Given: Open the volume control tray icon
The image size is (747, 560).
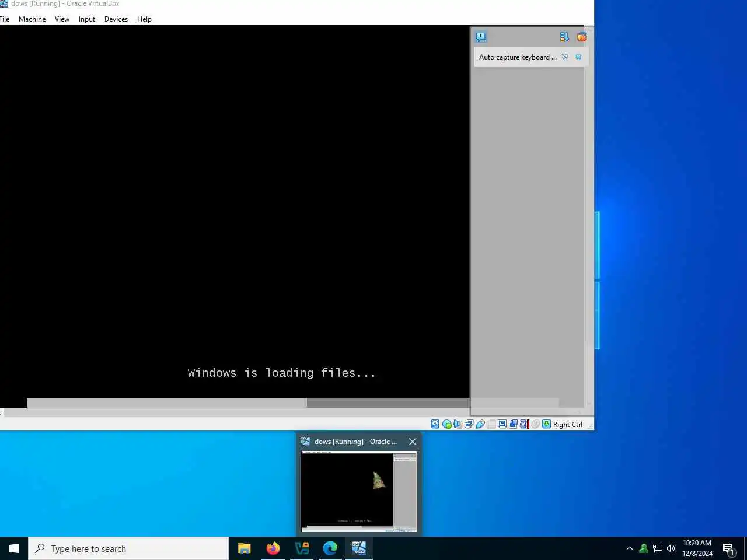Looking at the screenshot, I should coord(671,548).
